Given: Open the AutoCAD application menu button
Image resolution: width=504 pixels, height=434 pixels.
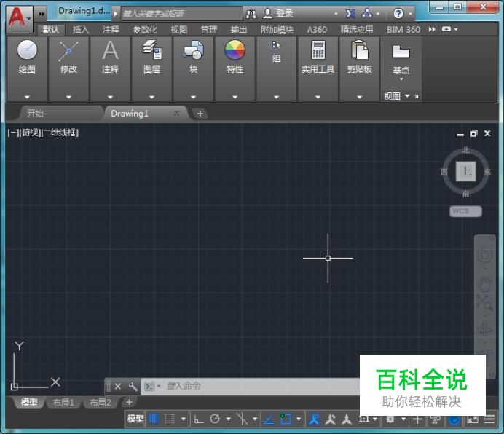Looking at the screenshot, I should pos(19,15).
